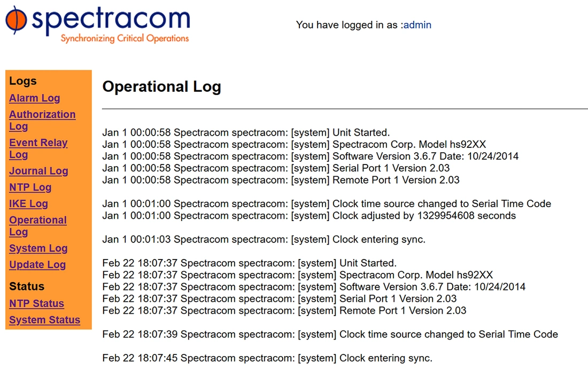
Task: Click the admin username link
Action: (x=417, y=25)
